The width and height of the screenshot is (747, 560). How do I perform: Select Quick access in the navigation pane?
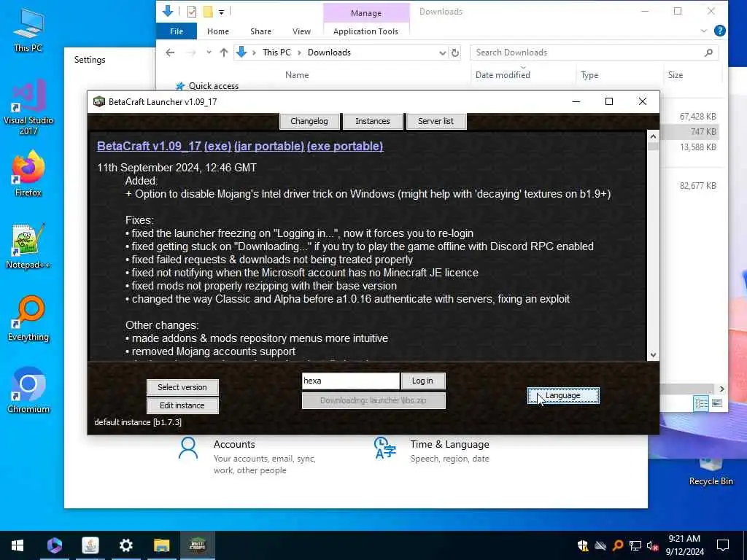point(214,86)
